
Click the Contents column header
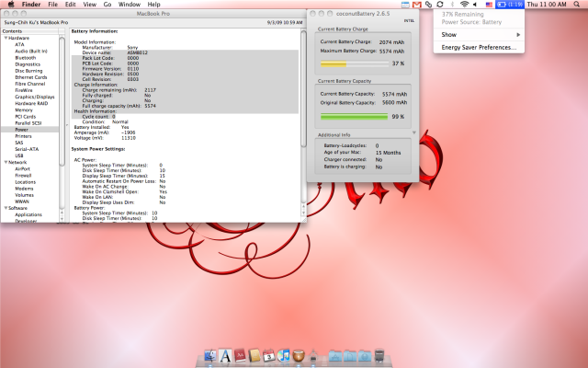pos(30,31)
